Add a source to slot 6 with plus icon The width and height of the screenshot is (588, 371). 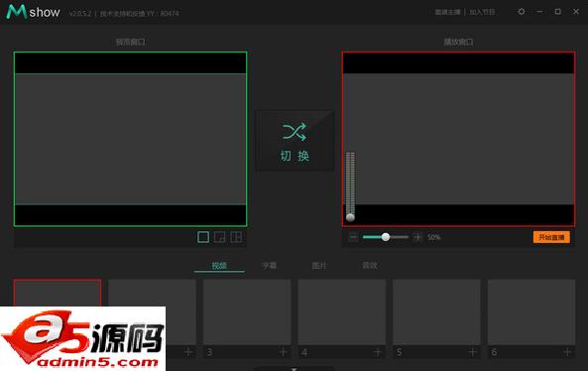[x=567, y=352]
